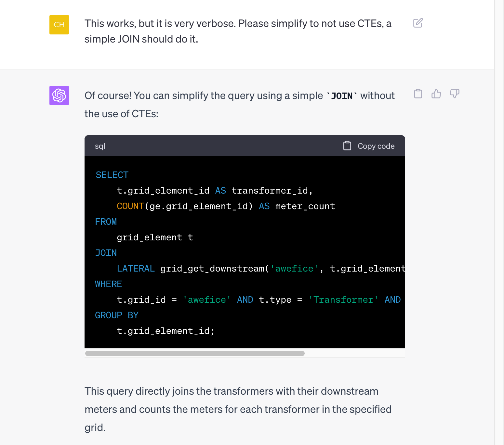The width and height of the screenshot is (504, 445).
Task: Select the GROUP BY clause text
Action: tap(116, 315)
